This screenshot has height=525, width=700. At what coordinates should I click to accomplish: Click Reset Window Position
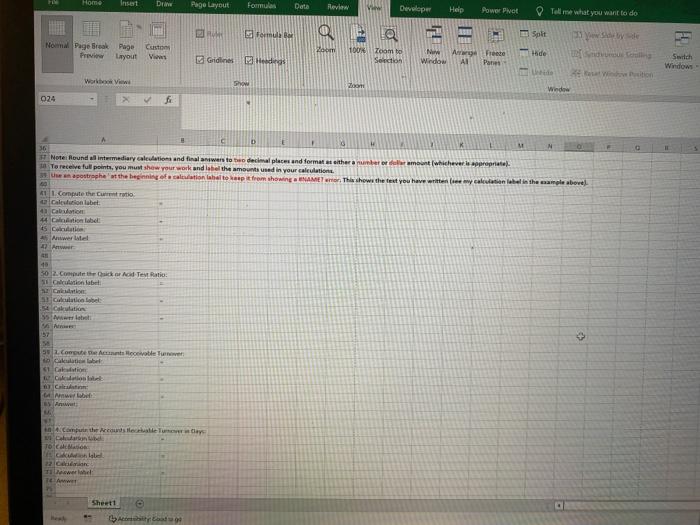[x=612, y=74]
